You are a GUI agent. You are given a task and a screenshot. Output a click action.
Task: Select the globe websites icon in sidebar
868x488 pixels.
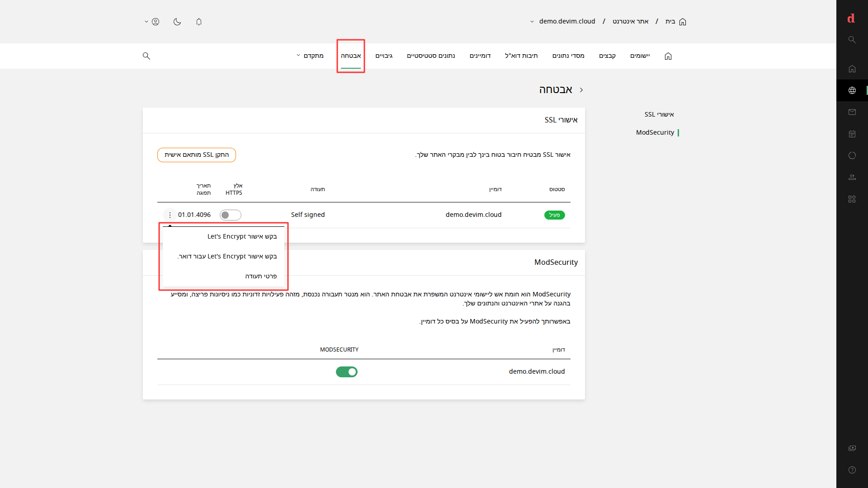coord(852,90)
